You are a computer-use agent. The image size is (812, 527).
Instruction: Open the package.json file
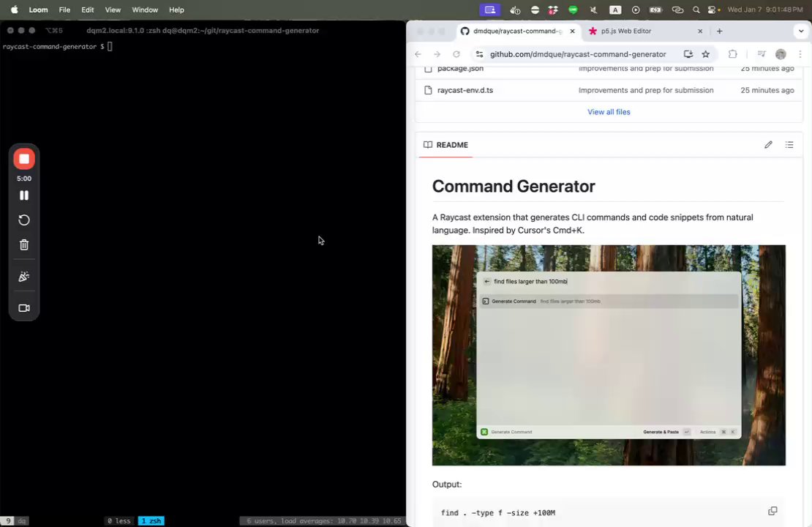(x=460, y=68)
